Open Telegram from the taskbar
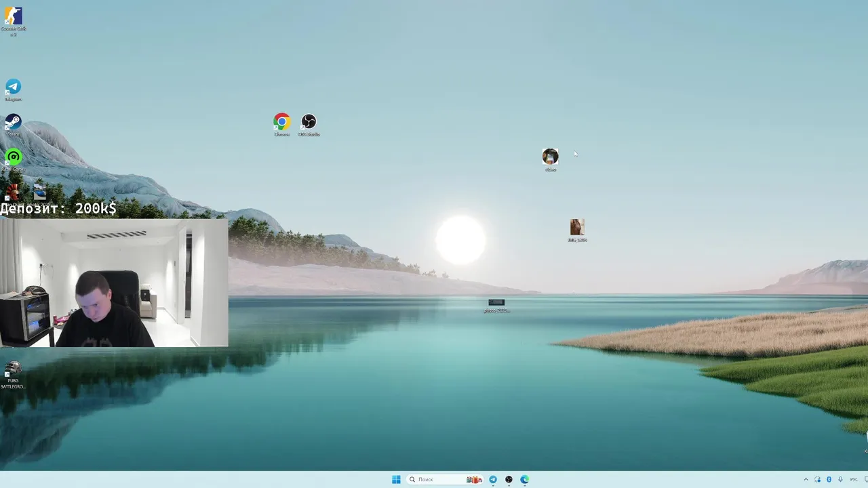The image size is (868, 488). tap(493, 479)
